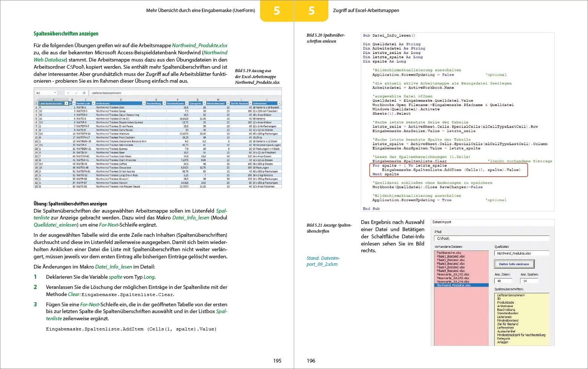Select cell Northwind Traders Chai
Viewport: 588px width, 369px height.
tap(121, 107)
